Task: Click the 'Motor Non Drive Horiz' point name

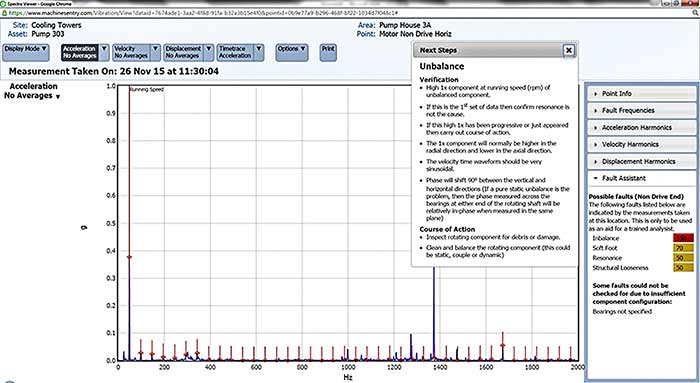Action: tap(415, 34)
